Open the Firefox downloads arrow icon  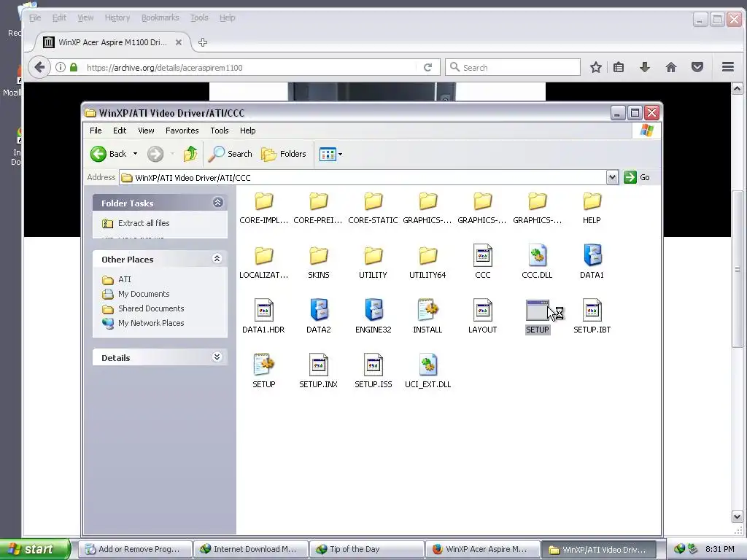point(645,68)
